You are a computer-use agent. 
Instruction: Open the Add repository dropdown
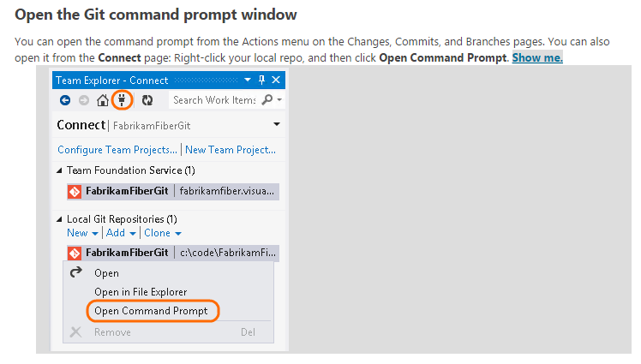tap(120, 233)
